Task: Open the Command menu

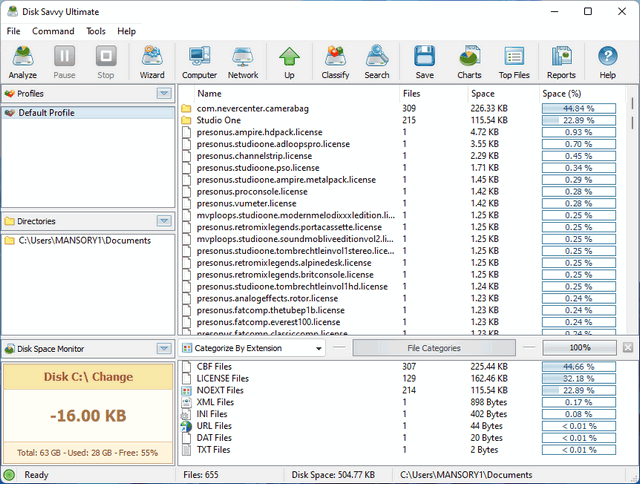Action: tap(53, 31)
